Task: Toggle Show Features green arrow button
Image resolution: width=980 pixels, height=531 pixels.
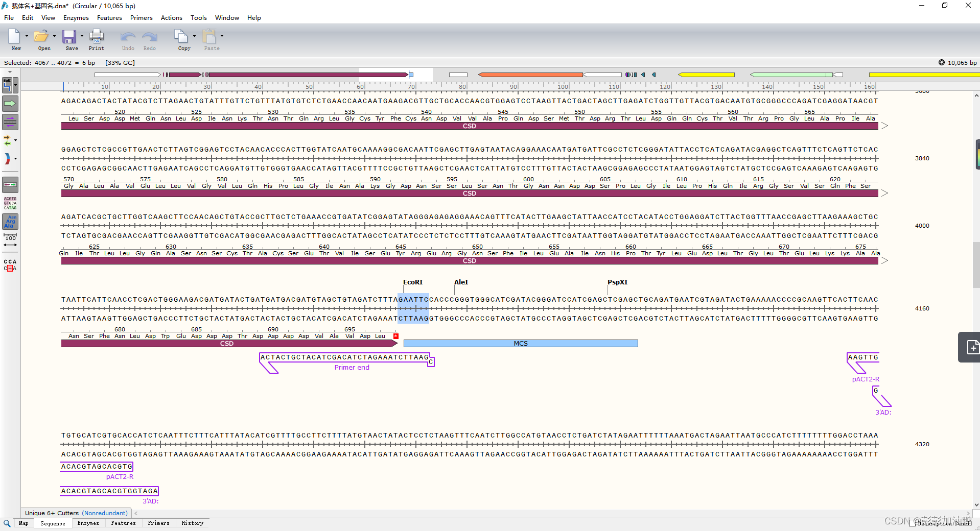Action: 10,104
